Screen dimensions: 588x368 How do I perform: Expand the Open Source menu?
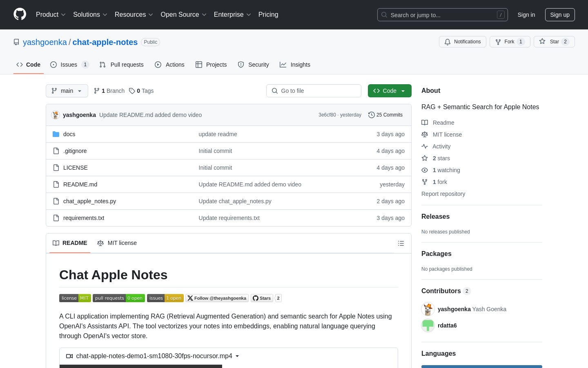click(x=184, y=15)
